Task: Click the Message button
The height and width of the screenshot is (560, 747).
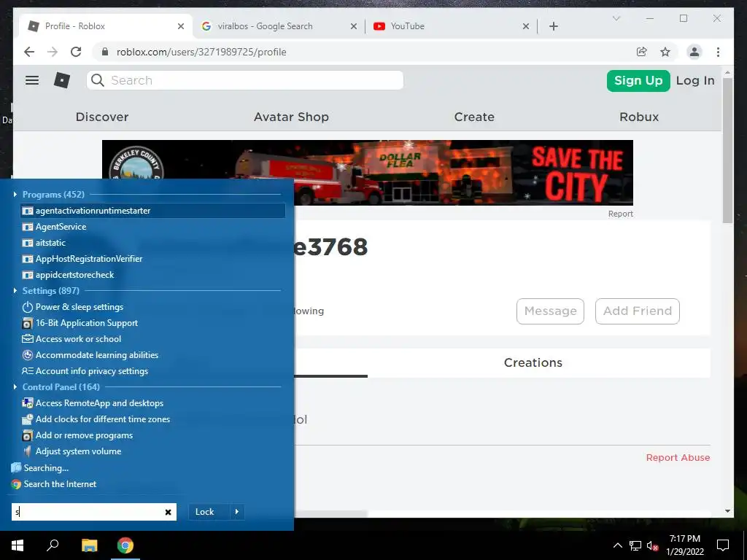Action: [x=550, y=311]
